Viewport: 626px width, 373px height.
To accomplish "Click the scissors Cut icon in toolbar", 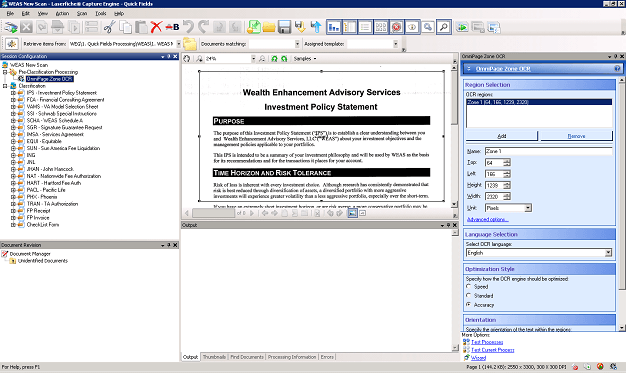I will click(x=109, y=27).
